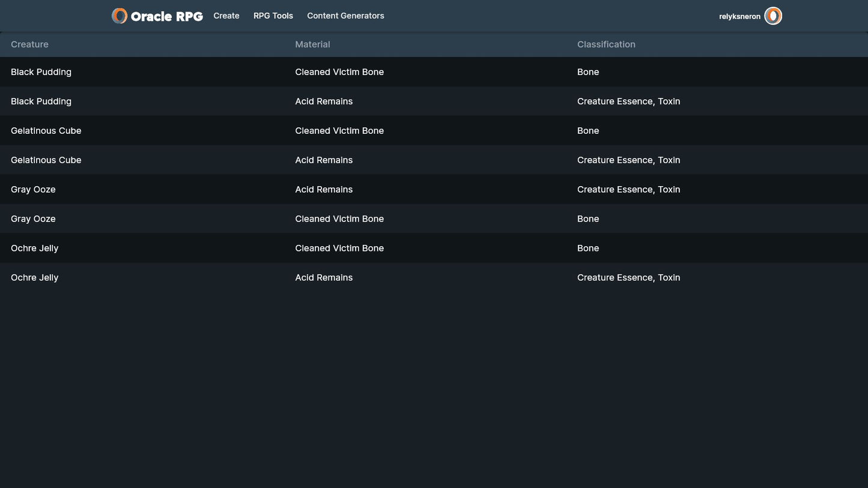Viewport: 868px width, 488px height.
Task: Click the Oracle RPG logo icon
Action: click(120, 16)
